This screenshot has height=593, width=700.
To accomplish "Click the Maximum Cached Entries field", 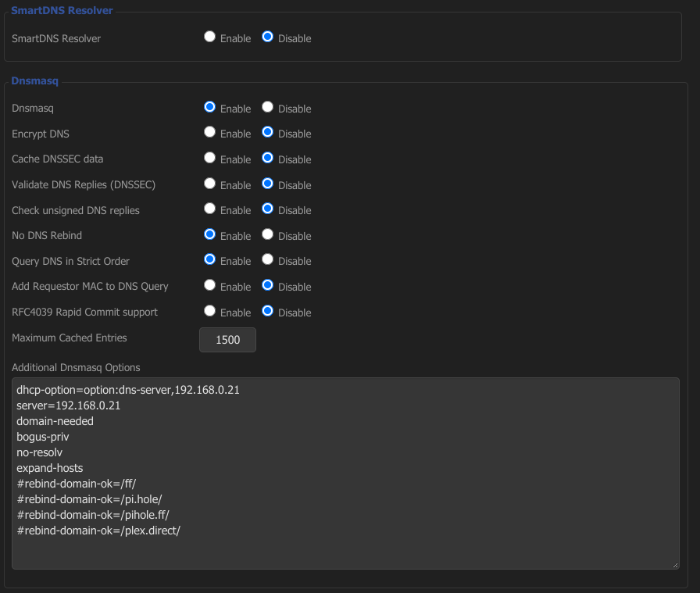I will [227, 340].
